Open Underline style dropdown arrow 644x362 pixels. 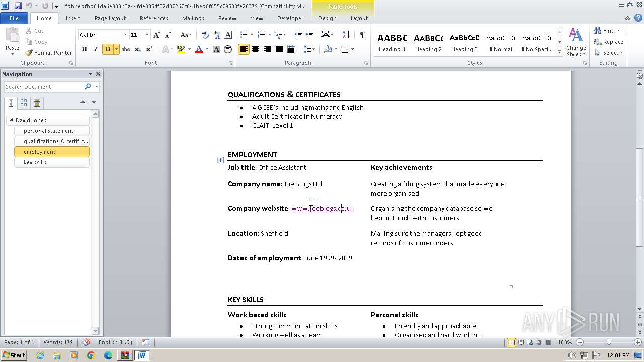[116, 49]
